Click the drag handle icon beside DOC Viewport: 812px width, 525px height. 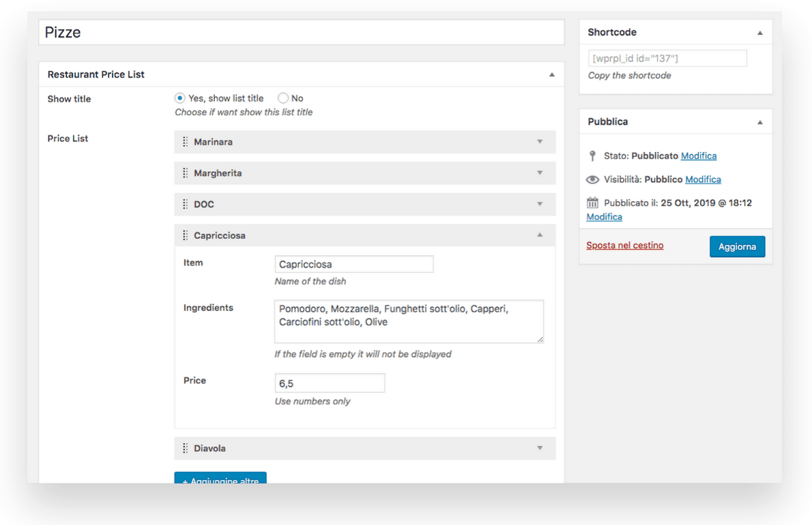pyautogui.click(x=185, y=205)
